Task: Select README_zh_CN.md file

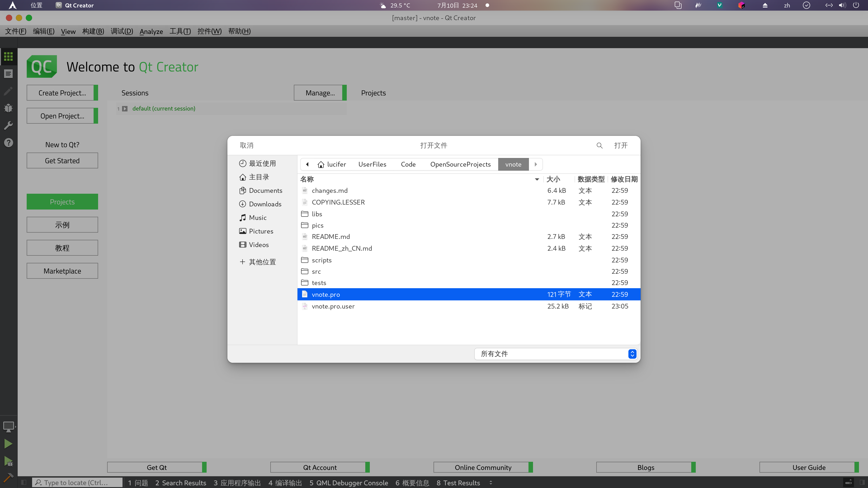Action: click(x=469, y=248)
